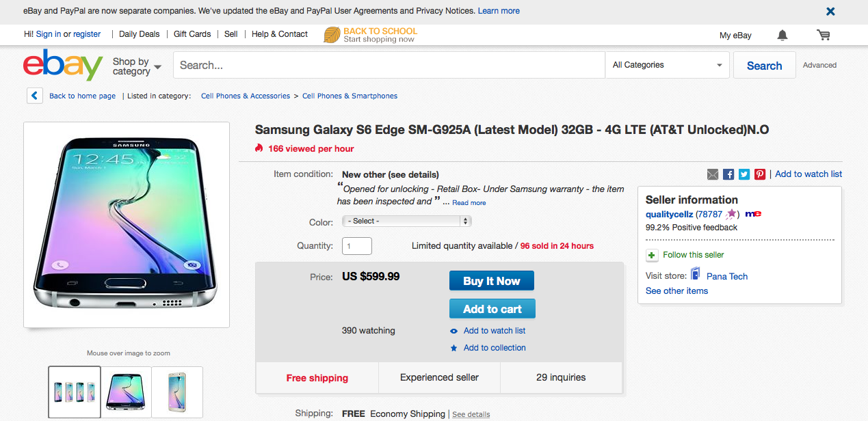Open Gift Cards in top navigation
868x421 pixels.
pyautogui.click(x=192, y=34)
